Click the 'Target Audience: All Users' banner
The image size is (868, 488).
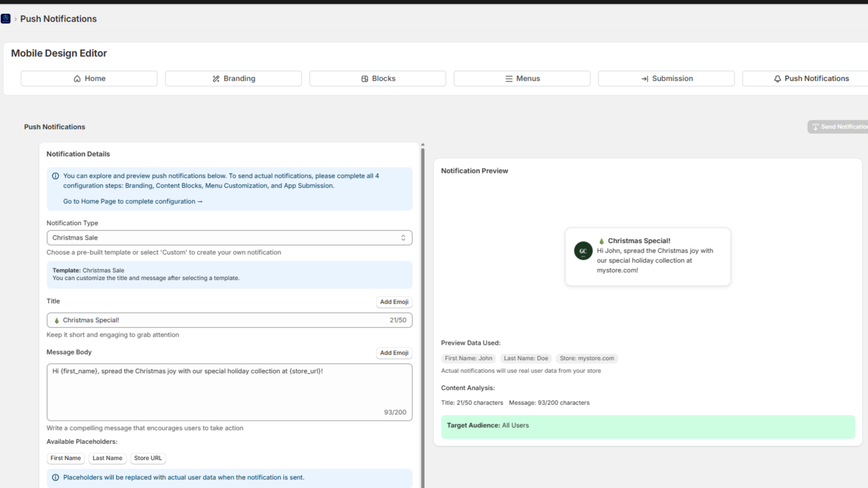[x=648, y=427]
